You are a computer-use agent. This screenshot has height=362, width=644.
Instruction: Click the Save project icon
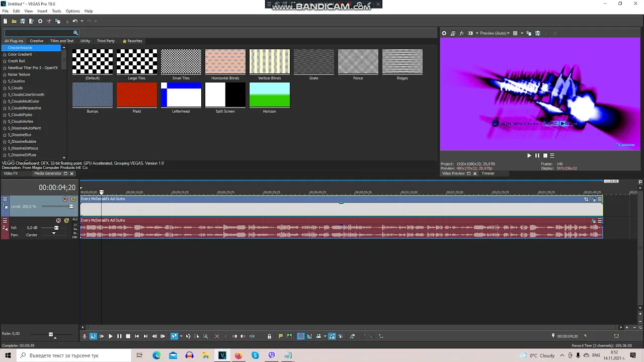click(23, 21)
